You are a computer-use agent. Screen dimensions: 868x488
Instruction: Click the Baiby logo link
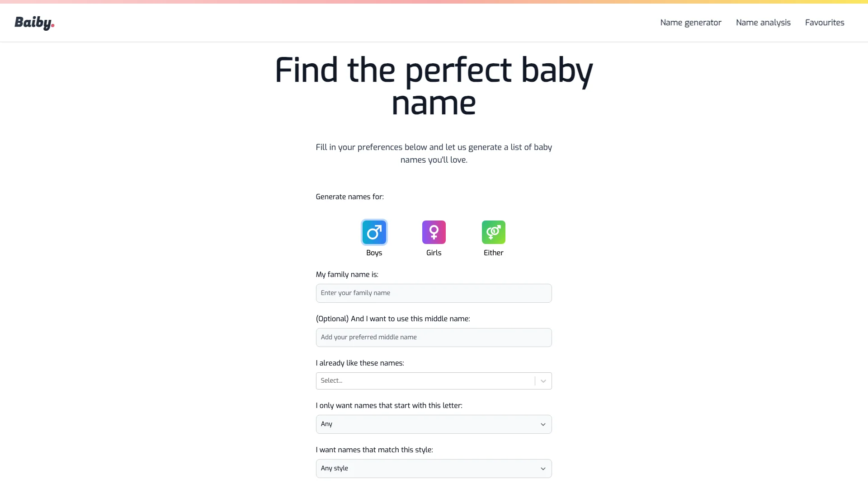34,23
